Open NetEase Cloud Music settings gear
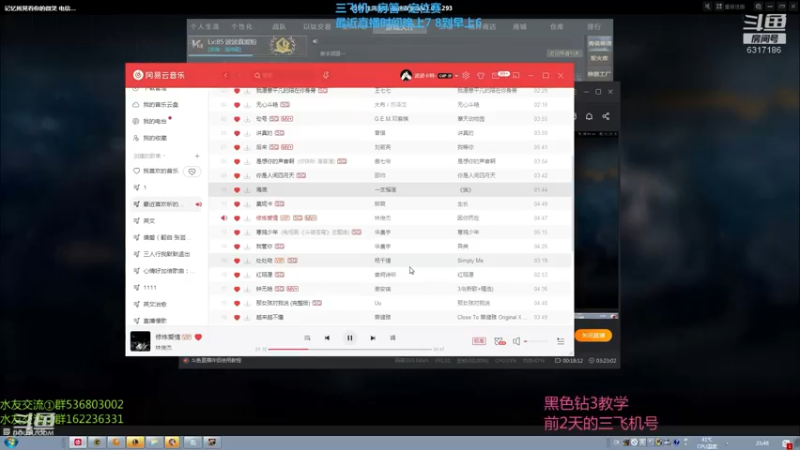This screenshot has width=800, height=450. tap(466, 76)
